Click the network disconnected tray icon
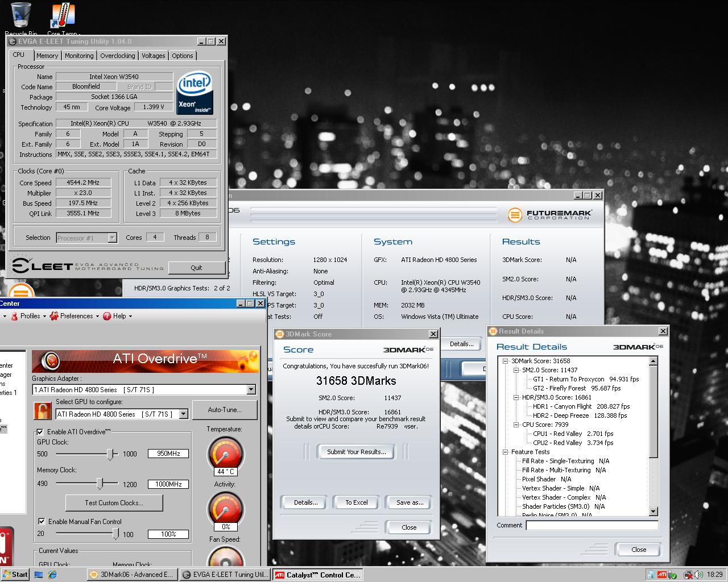Viewport: 728px width, 582px height. (688, 575)
